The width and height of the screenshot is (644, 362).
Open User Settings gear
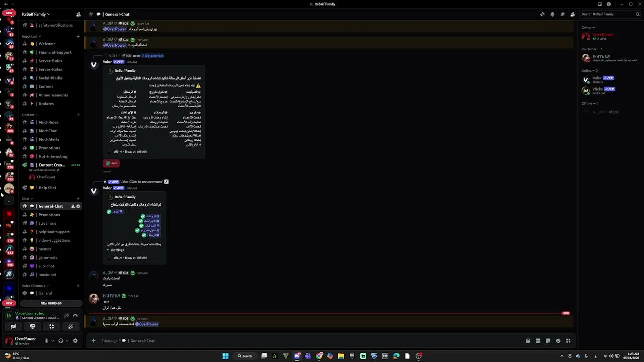tap(75, 340)
